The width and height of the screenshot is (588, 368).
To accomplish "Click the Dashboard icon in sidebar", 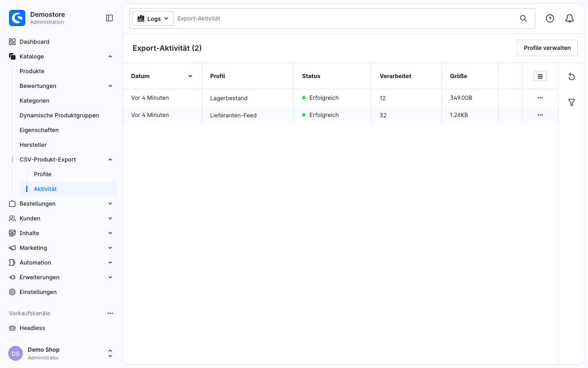I will pos(12,42).
